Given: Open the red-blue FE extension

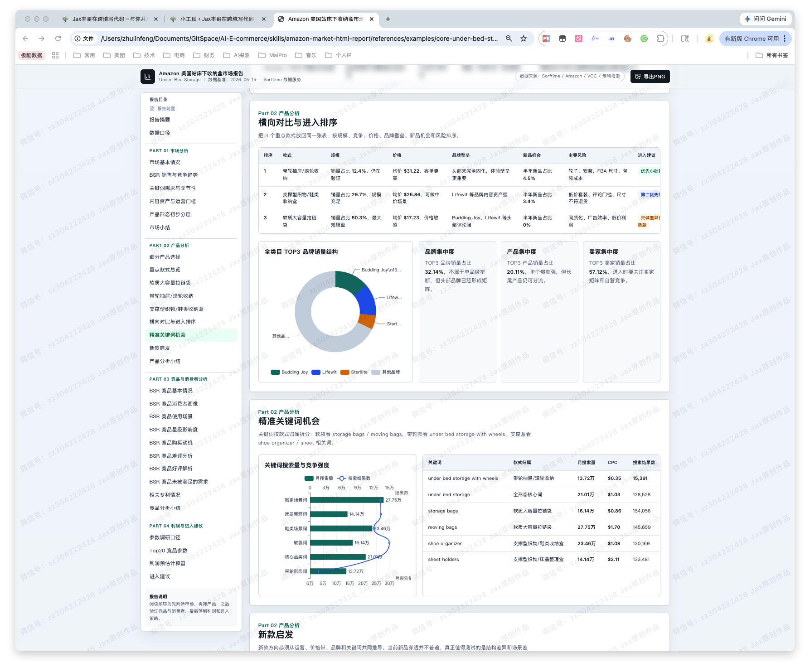Looking at the screenshot, I should point(546,39).
